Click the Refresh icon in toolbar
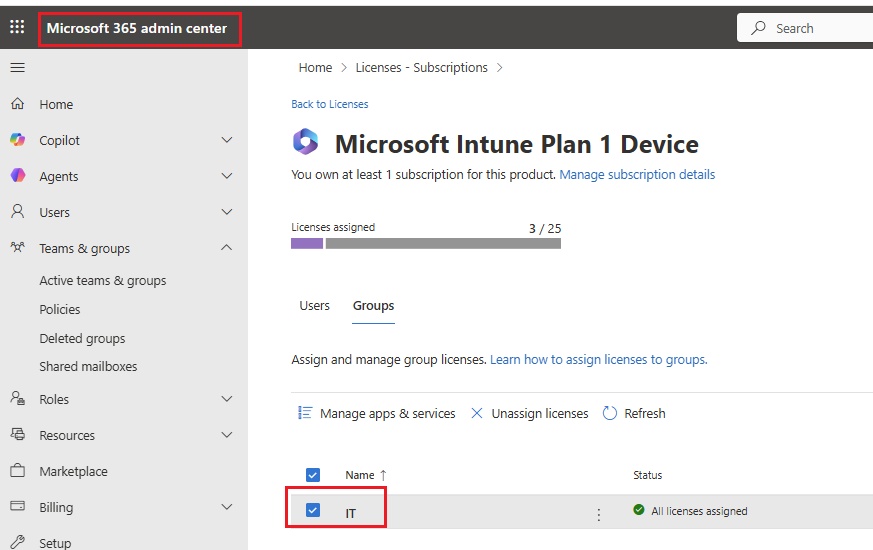 [x=610, y=413]
